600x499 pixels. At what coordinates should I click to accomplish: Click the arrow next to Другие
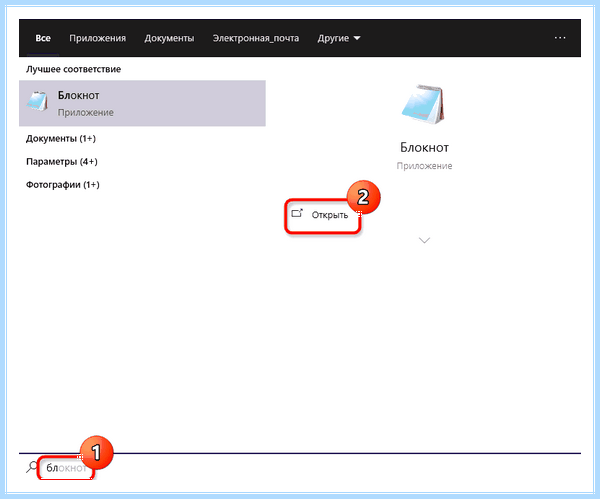357,38
